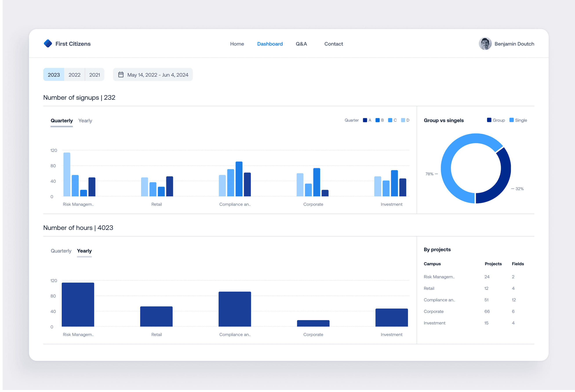Switch to the 2022 year toggle
Image resolution: width=575 pixels, height=392 pixels.
coord(75,75)
